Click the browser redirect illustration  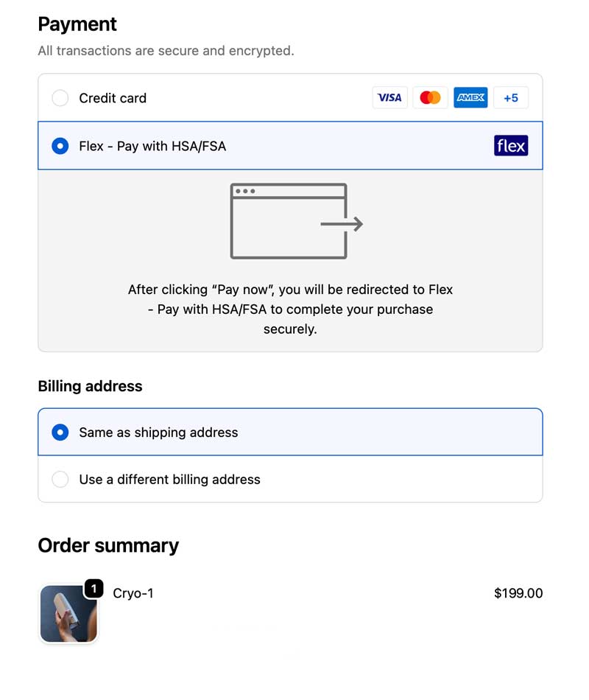click(x=289, y=221)
